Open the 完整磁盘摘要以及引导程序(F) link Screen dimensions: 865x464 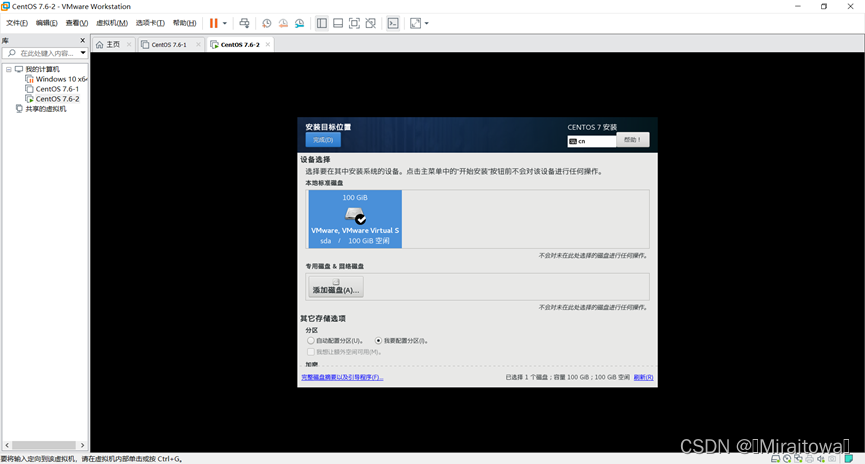pos(342,377)
